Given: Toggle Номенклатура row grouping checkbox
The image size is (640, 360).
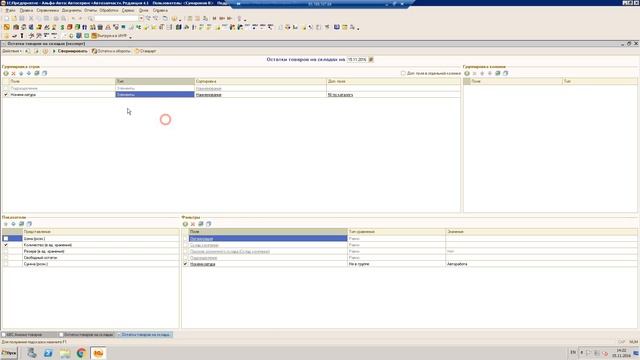Looking at the screenshot, I should pyautogui.click(x=6, y=95).
